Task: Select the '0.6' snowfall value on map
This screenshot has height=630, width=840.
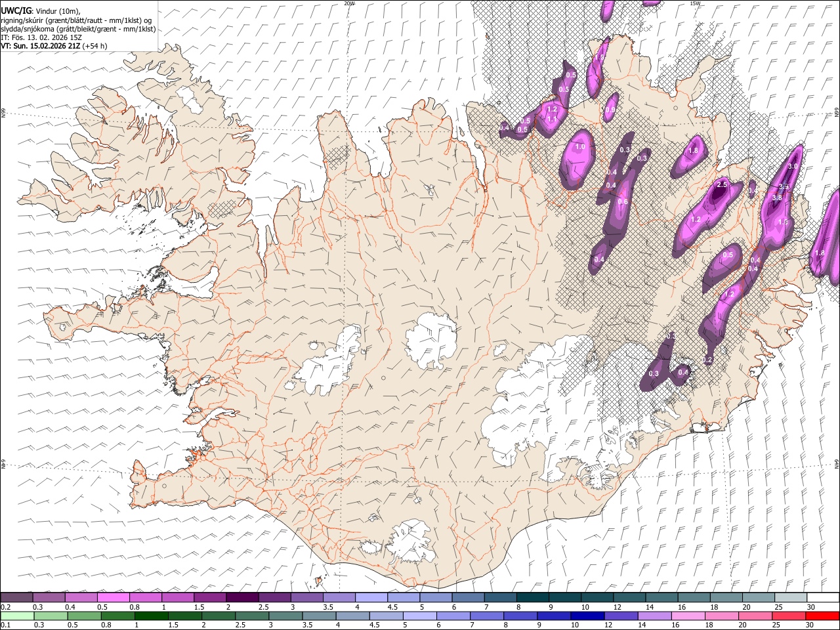Action: 623,201
